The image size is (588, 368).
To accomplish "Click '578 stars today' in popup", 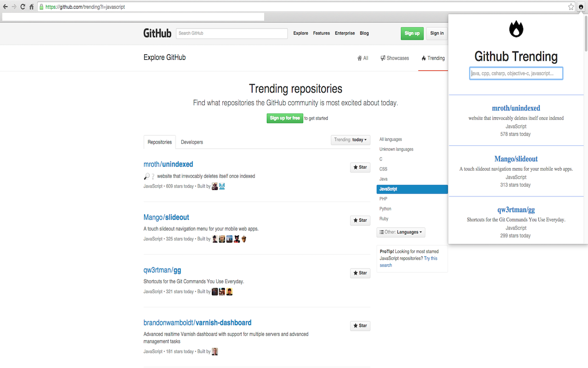I will coord(515,134).
